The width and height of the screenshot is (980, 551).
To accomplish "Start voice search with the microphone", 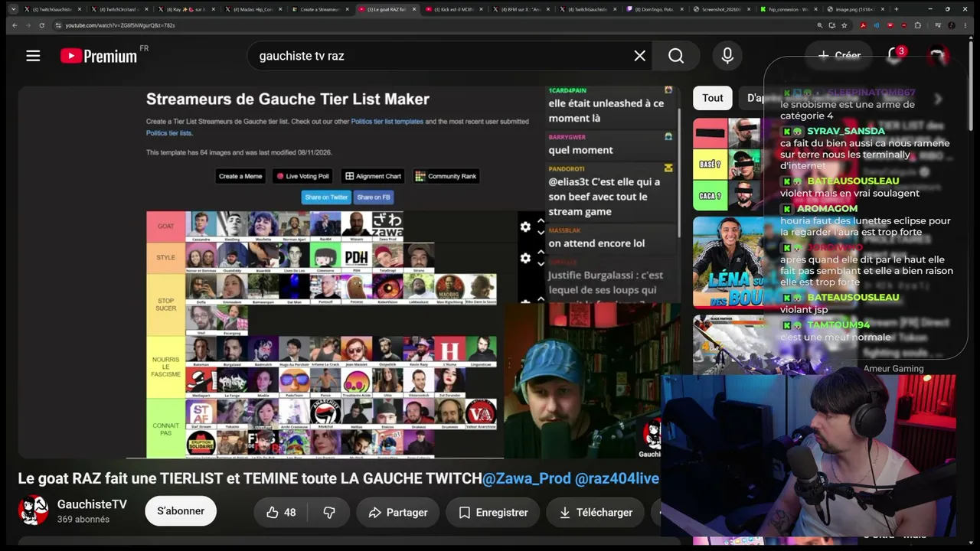I will click(x=727, y=56).
